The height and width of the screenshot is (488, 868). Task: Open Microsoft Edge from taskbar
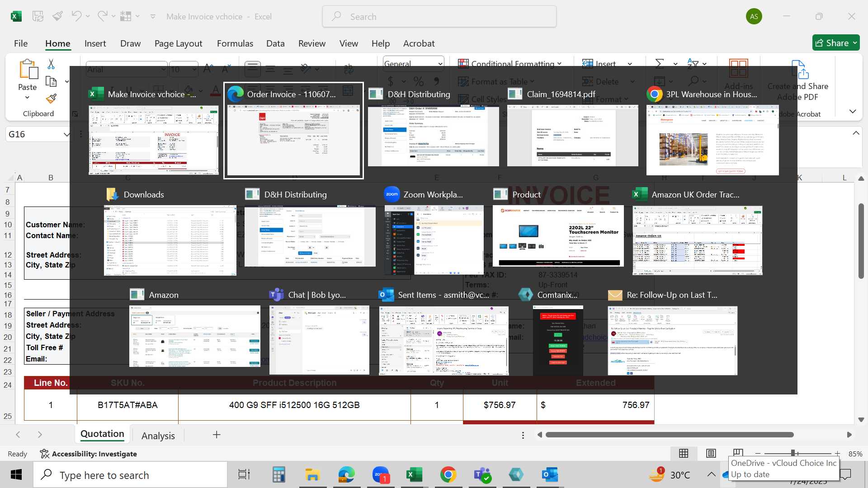[347, 475]
